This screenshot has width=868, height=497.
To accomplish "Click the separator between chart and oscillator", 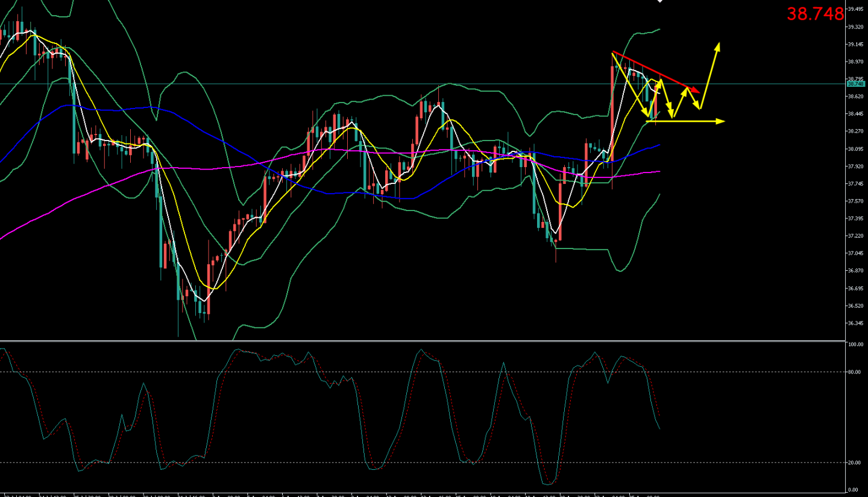I will tap(422, 341).
